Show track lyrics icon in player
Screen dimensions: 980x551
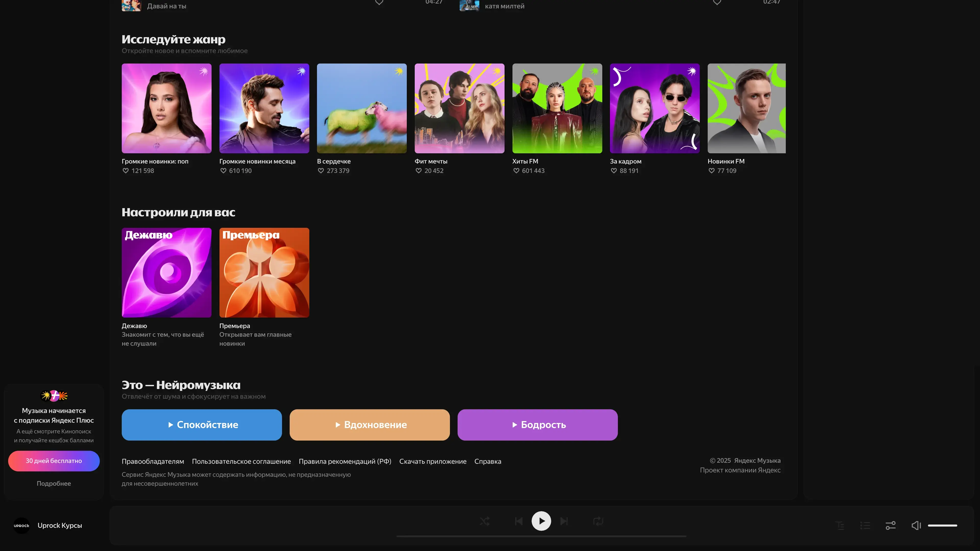point(840,525)
